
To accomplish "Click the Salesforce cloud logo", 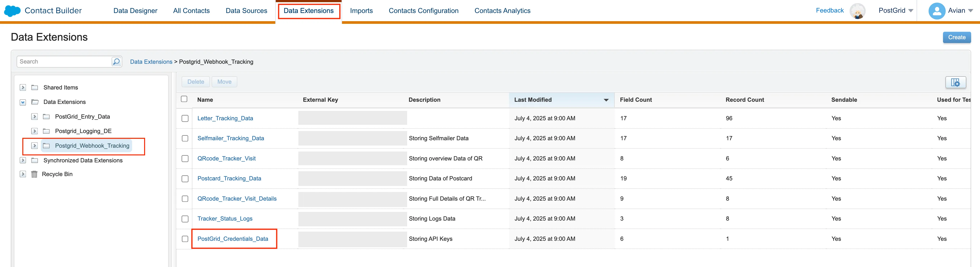I will (12, 11).
